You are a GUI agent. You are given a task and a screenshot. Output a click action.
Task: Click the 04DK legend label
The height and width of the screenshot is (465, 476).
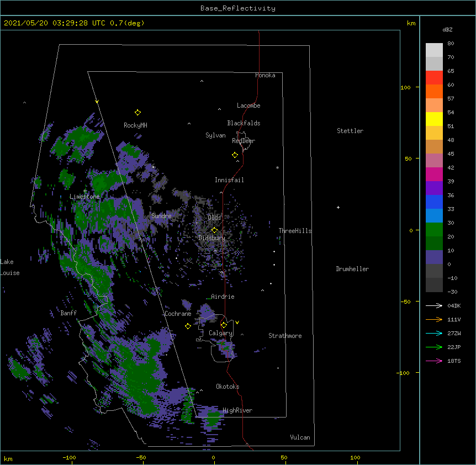(454, 305)
